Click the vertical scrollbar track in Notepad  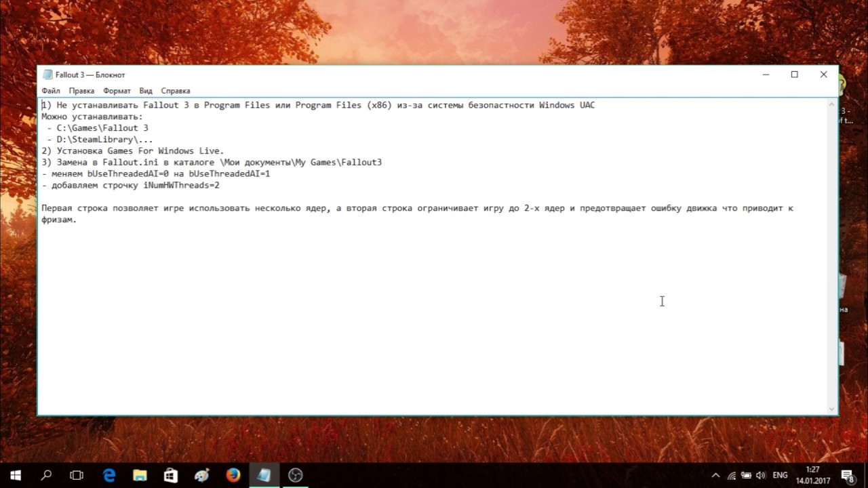coord(832,258)
